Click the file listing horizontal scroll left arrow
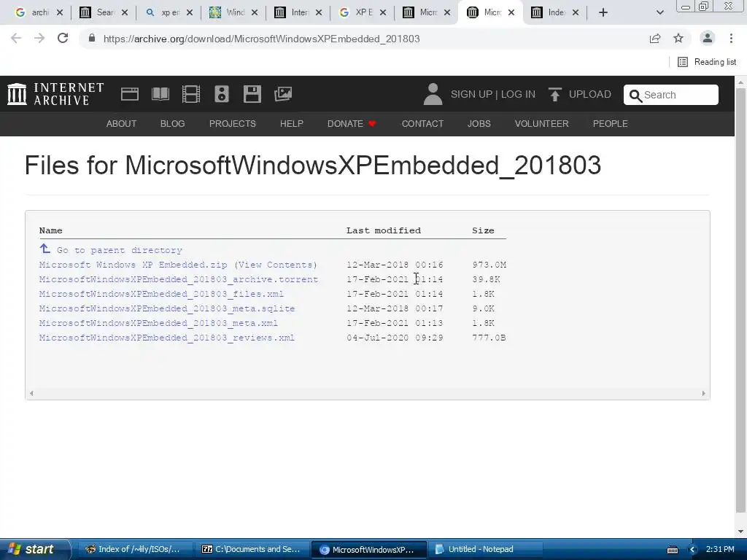The width and height of the screenshot is (747, 560). pyautogui.click(x=31, y=393)
